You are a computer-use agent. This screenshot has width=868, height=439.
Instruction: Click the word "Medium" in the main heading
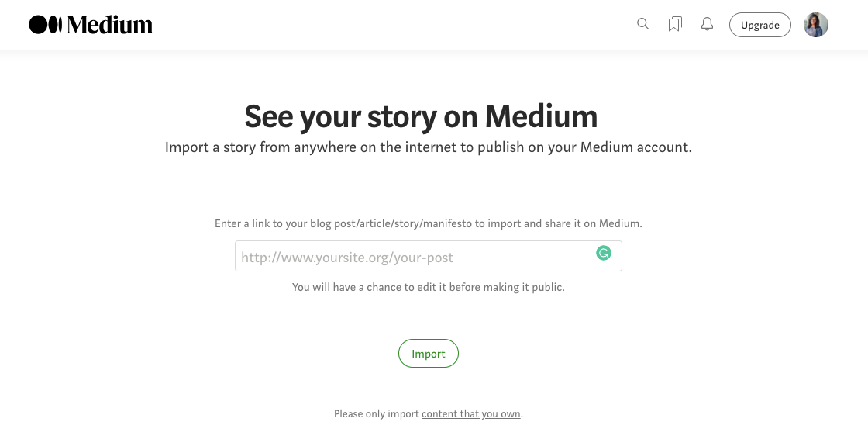pos(541,117)
